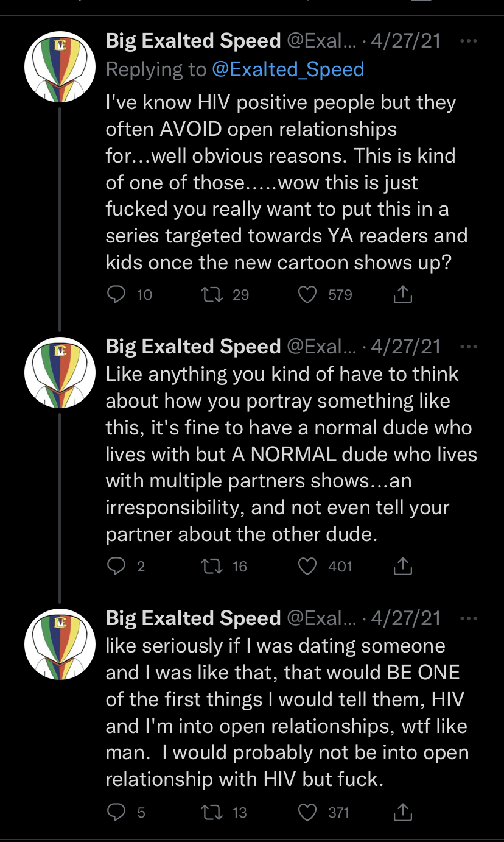
Task: Like the tweet with 579 likes
Action: tap(308, 295)
